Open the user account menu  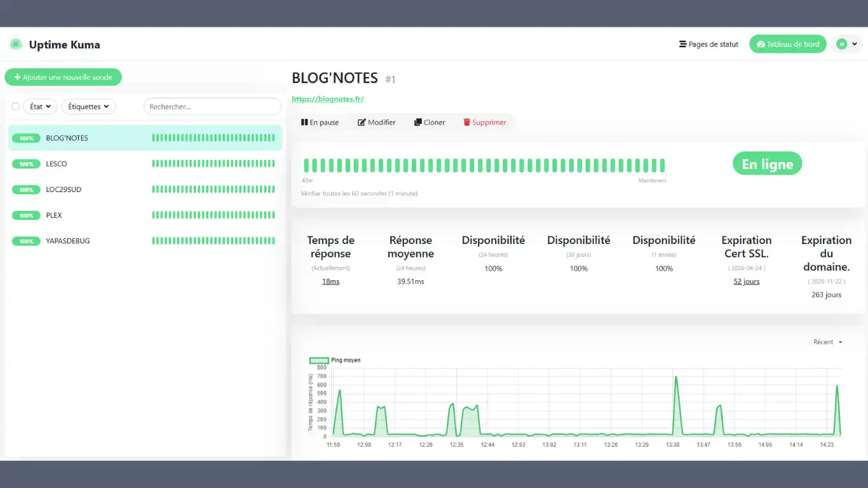pos(848,44)
